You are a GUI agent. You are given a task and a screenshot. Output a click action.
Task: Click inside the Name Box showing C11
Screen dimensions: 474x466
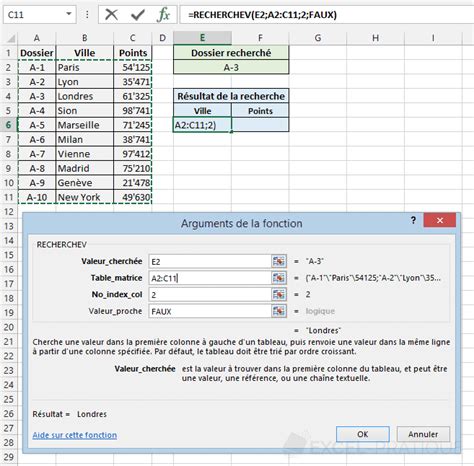point(33,15)
